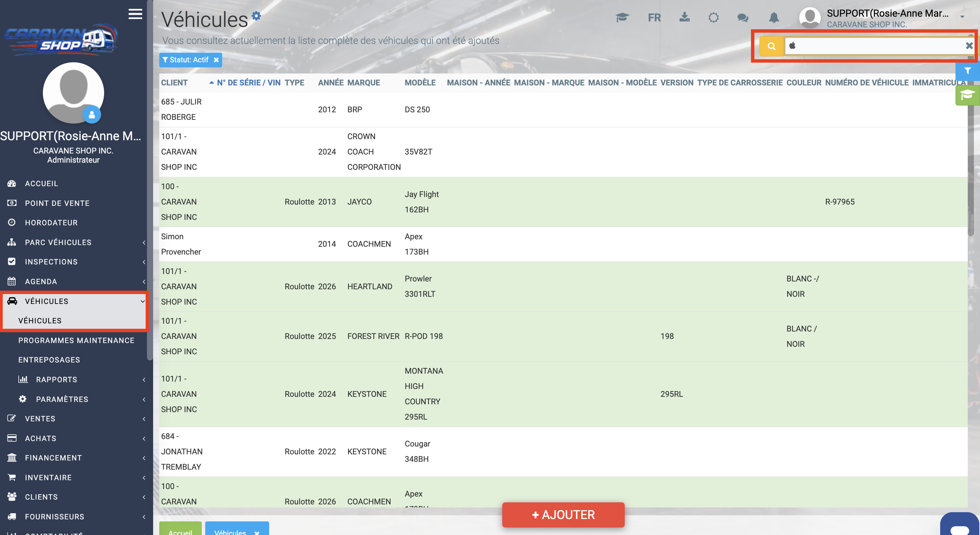980x535 pixels.
Task: Sort by Année column header
Action: pos(331,83)
